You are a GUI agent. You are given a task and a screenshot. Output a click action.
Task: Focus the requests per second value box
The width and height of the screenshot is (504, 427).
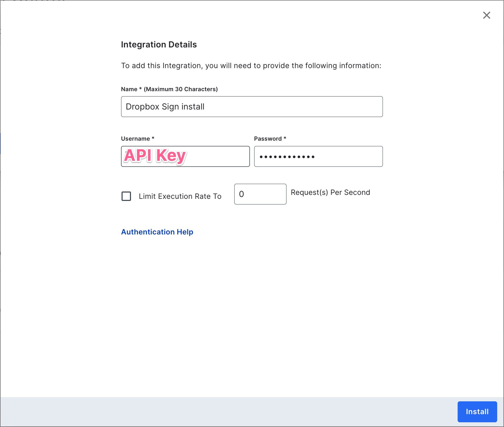click(260, 194)
